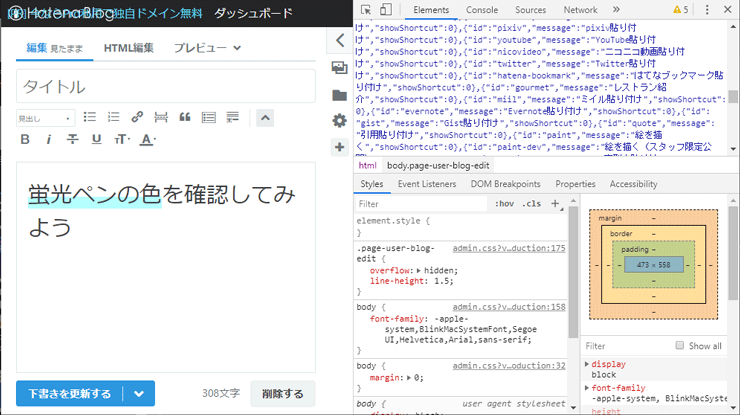Viewport: 740px width, 415px height.
Task: Open the DevTools three-dot menu
Action: (706, 9)
